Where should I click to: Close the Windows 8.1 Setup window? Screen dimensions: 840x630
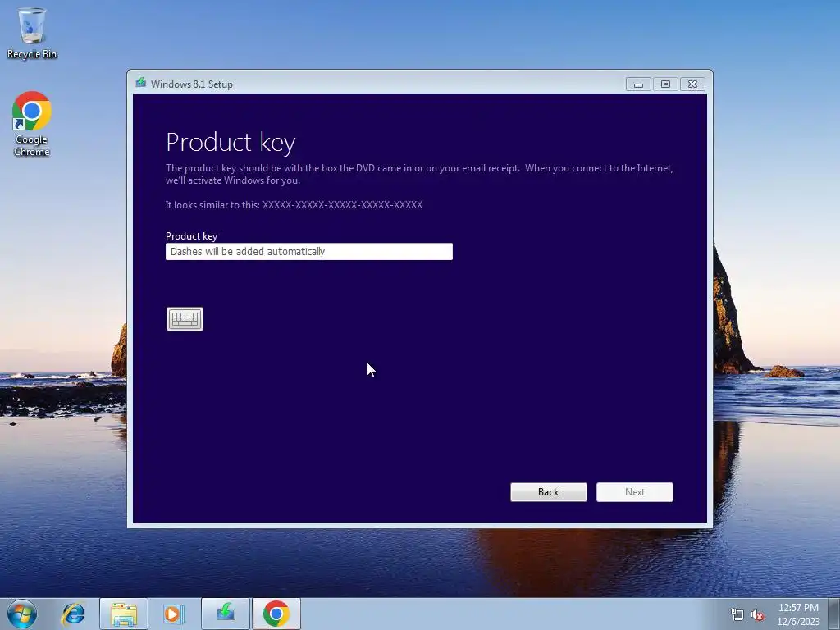tap(692, 84)
